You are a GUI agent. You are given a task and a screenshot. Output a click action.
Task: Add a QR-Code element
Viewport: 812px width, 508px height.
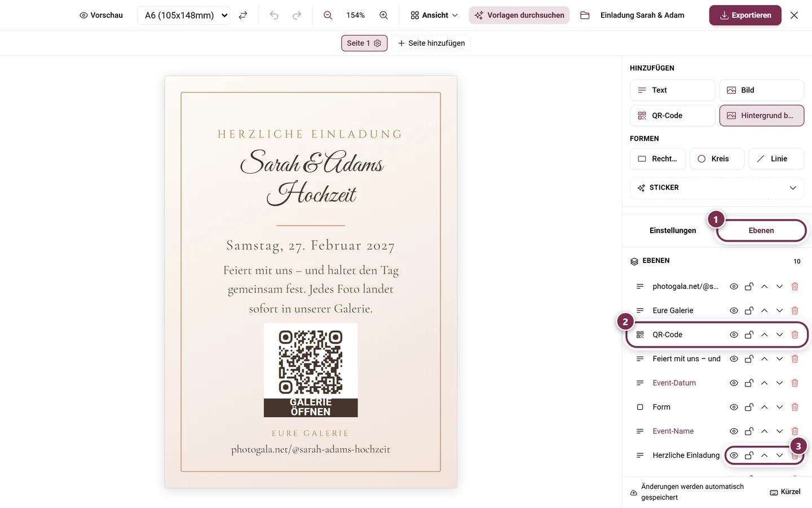tap(673, 116)
